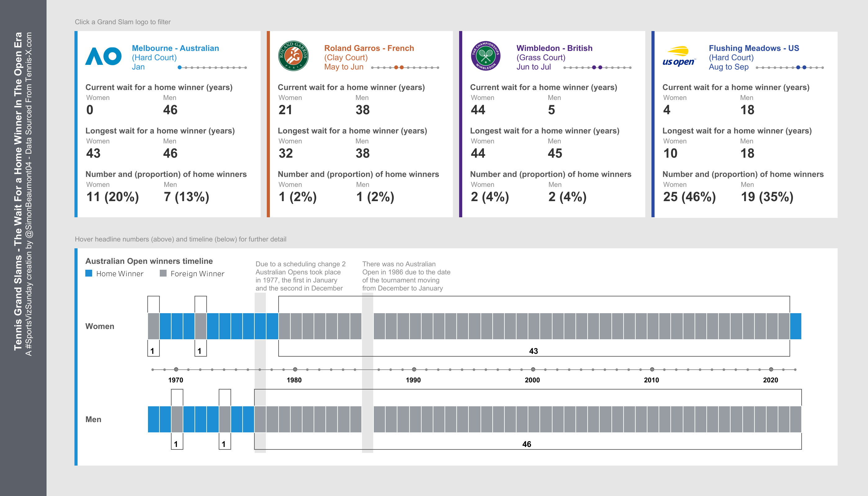The image size is (868, 496).
Task: Click the orange May dot on French calendar
Action: (396, 67)
